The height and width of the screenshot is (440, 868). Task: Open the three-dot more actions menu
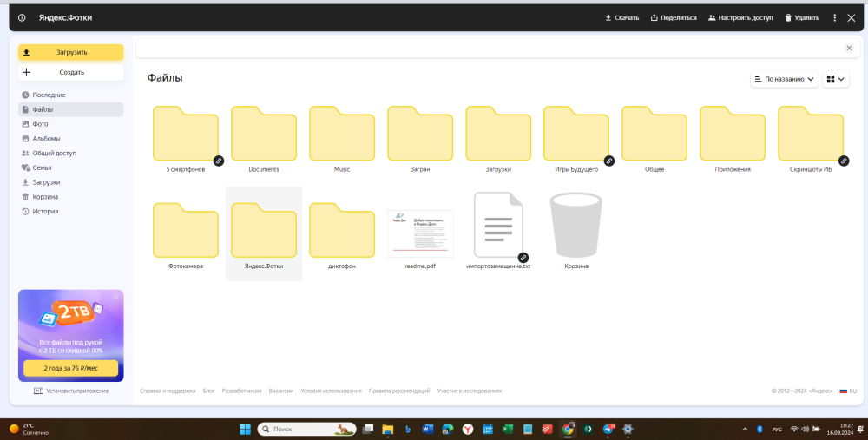click(835, 17)
